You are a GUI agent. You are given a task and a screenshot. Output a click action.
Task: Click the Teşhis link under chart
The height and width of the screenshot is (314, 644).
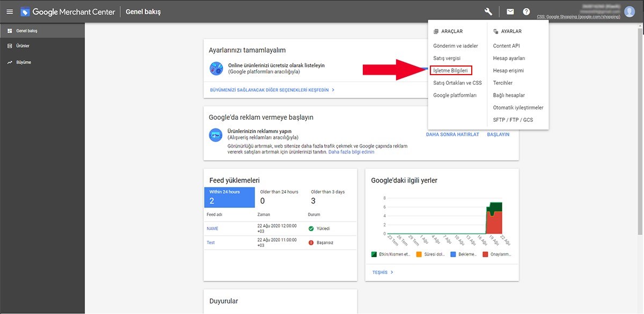[x=383, y=272]
